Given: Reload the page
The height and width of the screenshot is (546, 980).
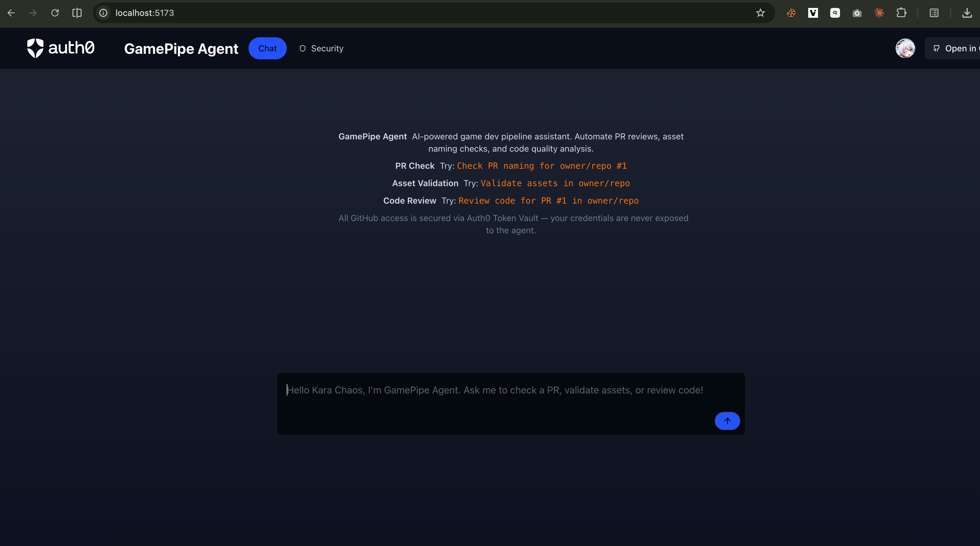Looking at the screenshot, I should tap(55, 13).
